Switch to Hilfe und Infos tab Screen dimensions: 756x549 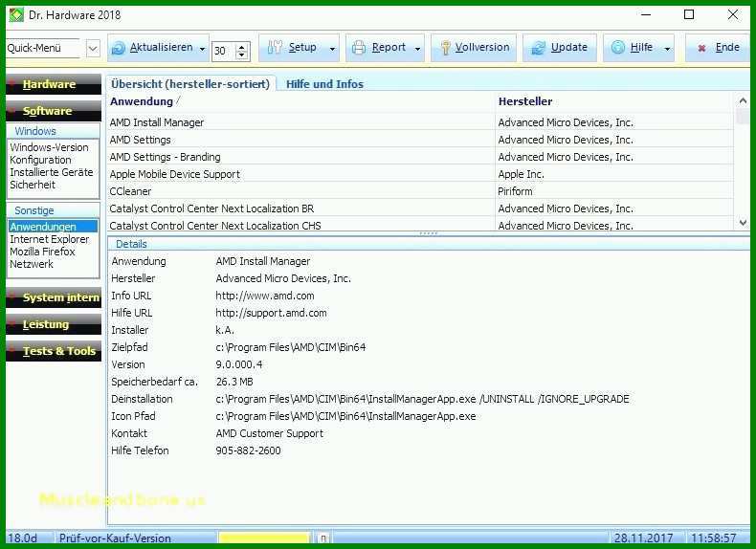pyautogui.click(x=324, y=84)
